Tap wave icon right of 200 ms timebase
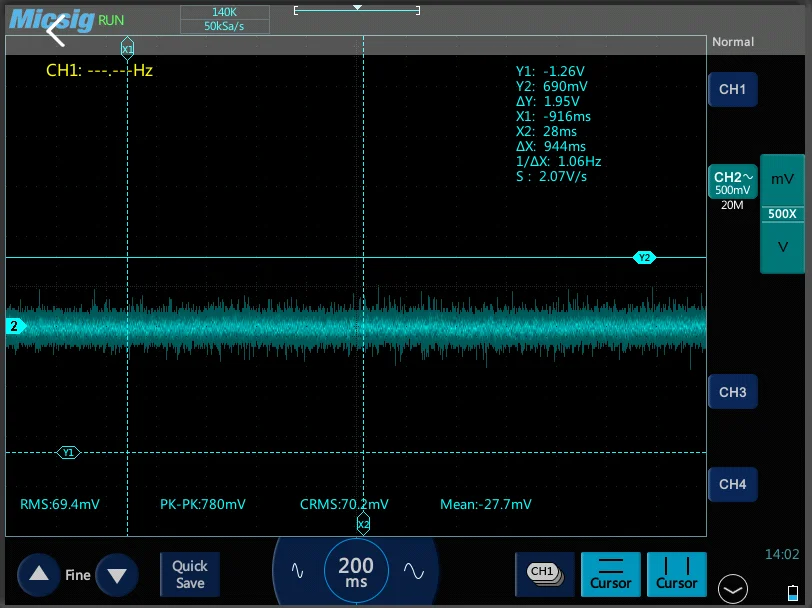Screen dimensions: 812x608 [x=413, y=571]
